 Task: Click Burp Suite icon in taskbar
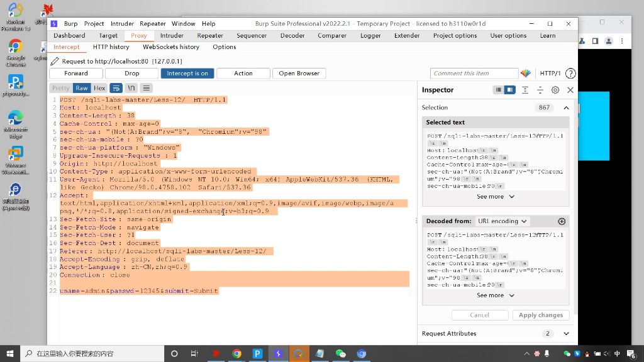[278, 353]
